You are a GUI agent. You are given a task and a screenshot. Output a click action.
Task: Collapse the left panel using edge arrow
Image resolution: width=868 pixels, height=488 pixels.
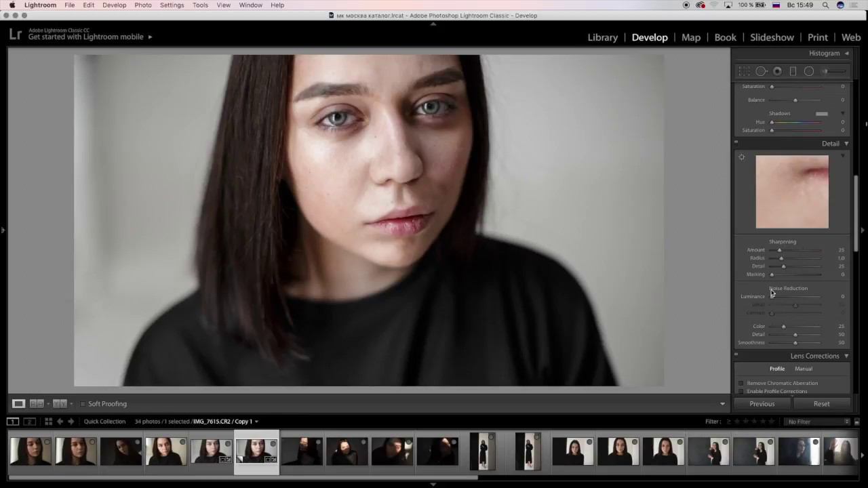point(3,230)
